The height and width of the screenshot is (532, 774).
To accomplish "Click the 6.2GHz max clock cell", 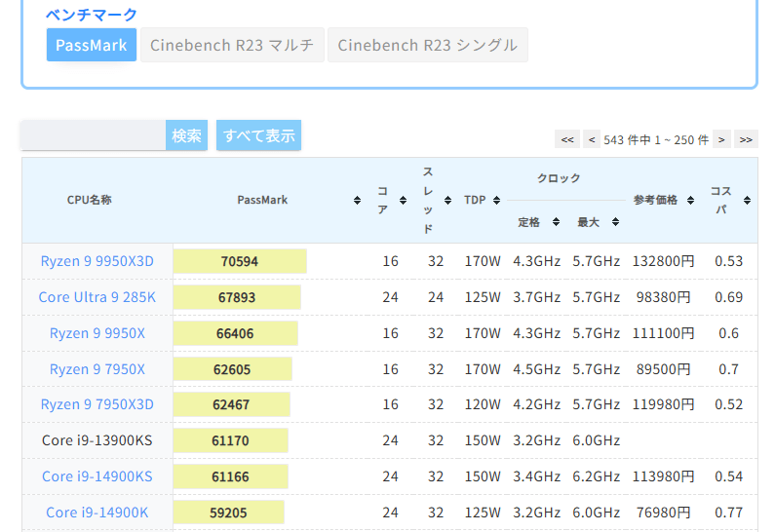I will tap(596, 476).
